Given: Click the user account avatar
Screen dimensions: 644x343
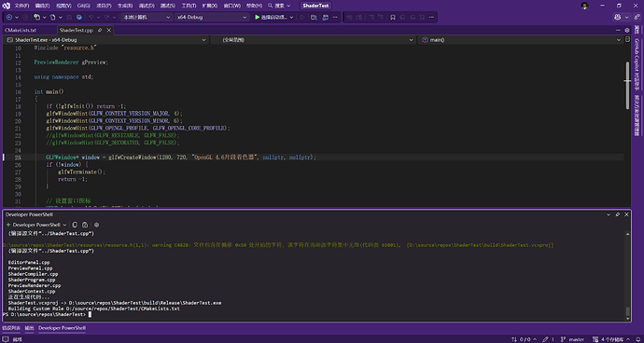Looking at the screenshot, I should click(x=584, y=6).
